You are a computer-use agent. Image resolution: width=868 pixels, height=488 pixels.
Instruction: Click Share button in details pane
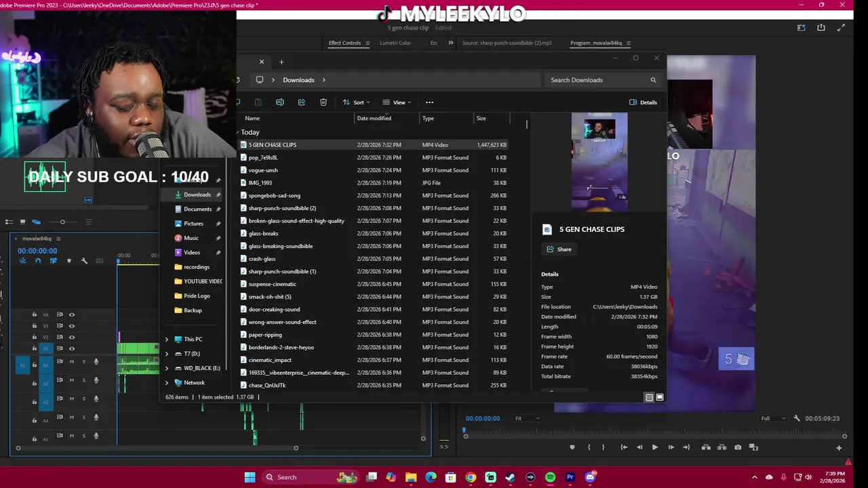click(x=559, y=249)
